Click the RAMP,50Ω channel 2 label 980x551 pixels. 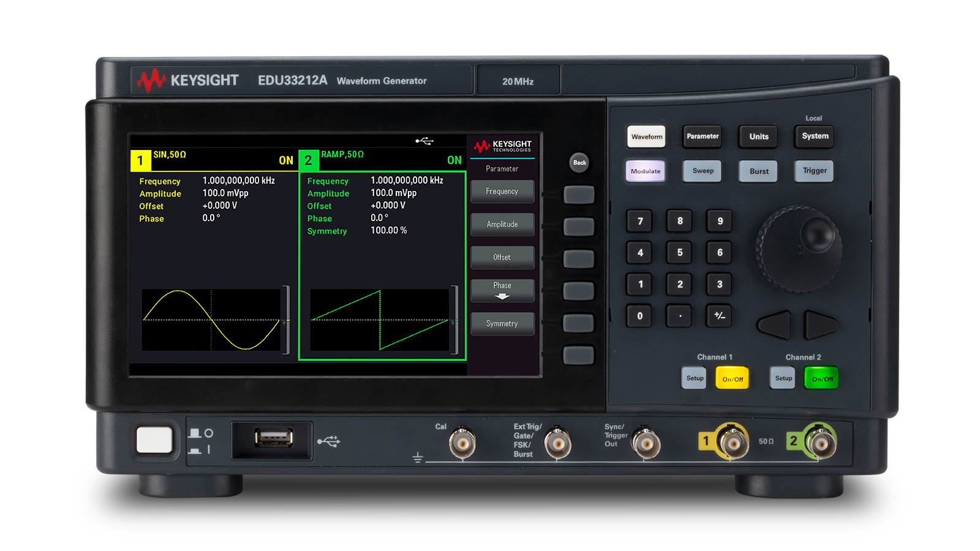point(342,154)
